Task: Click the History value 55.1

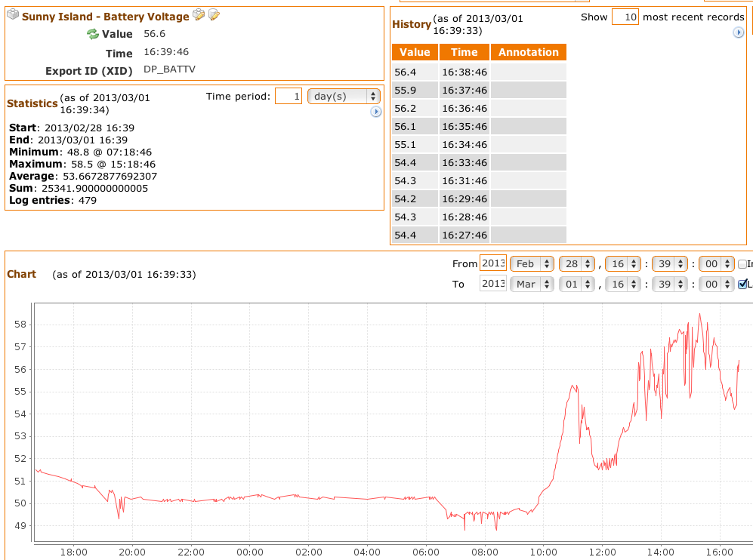Action: point(406,145)
